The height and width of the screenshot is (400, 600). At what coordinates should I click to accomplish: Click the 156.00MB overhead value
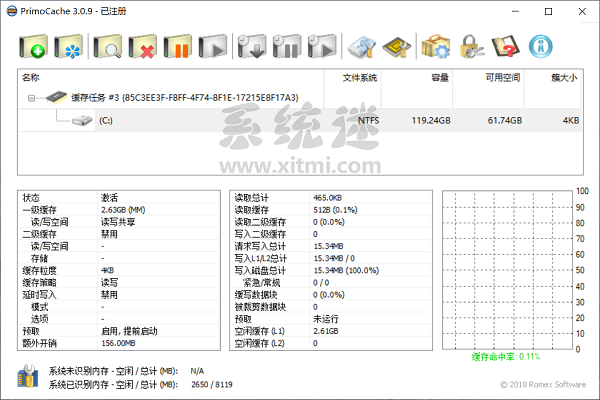[x=118, y=343]
